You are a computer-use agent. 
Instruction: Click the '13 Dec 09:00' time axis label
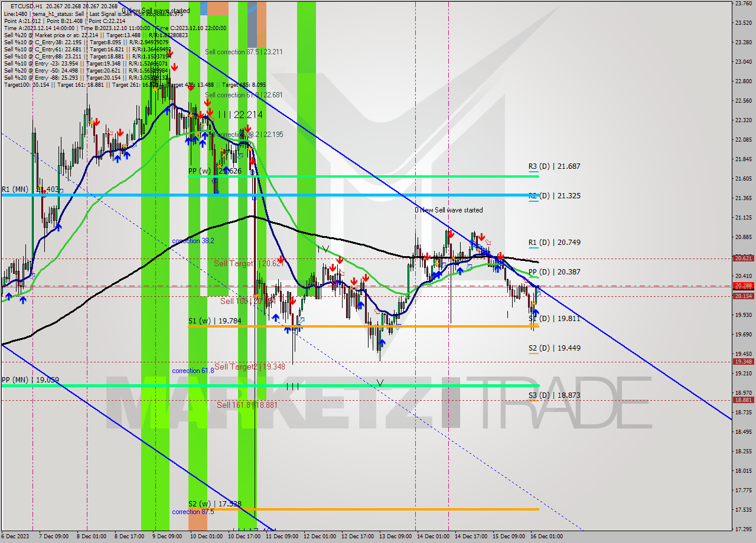(395, 537)
